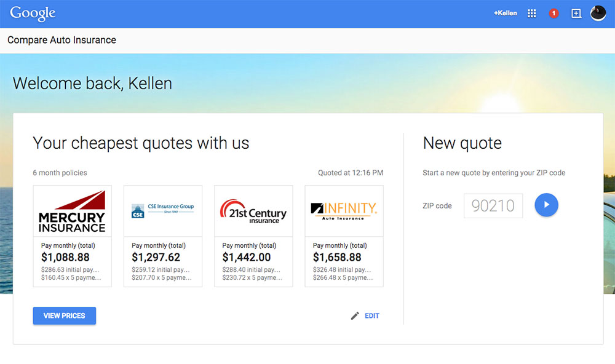Click "Quoted at 12:16 PM" text
This screenshot has width=615, height=364.
click(351, 173)
